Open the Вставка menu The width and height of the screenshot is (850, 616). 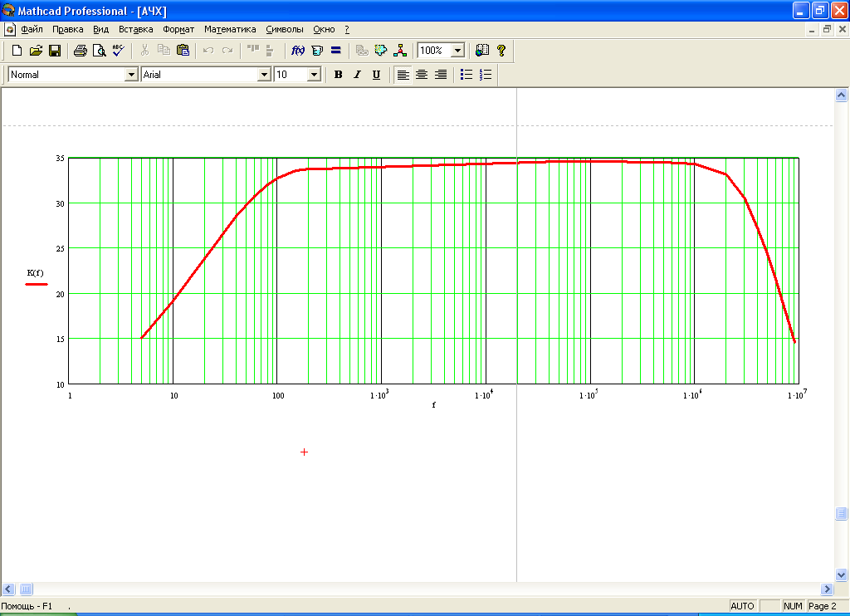(136, 29)
